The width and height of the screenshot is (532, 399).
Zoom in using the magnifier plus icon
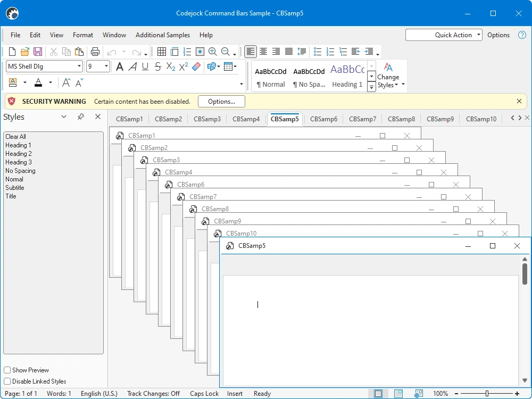[x=212, y=52]
